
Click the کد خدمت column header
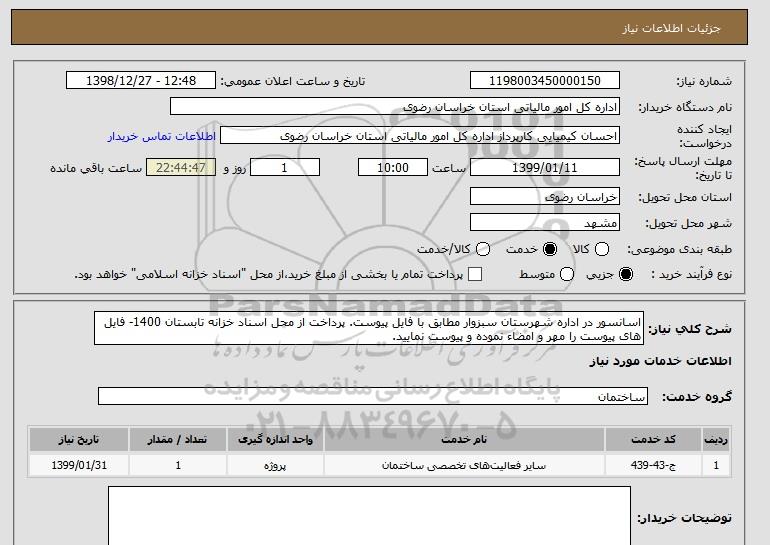(x=653, y=439)
